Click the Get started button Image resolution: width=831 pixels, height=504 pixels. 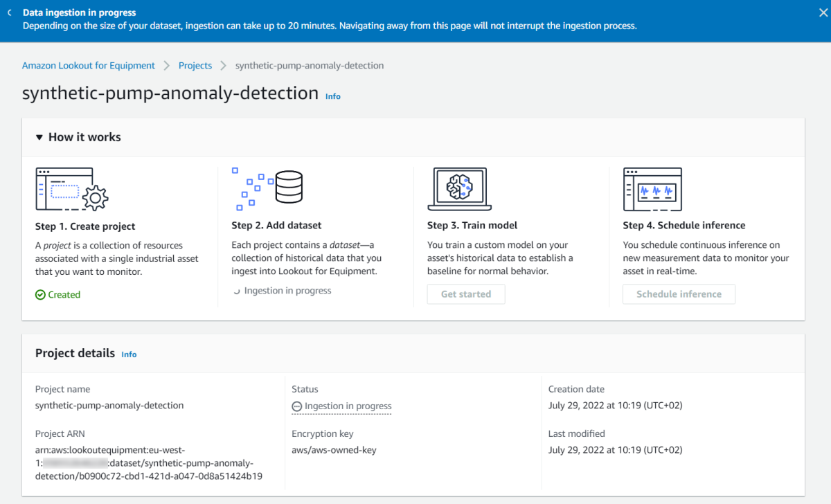[x=466, y=294]
